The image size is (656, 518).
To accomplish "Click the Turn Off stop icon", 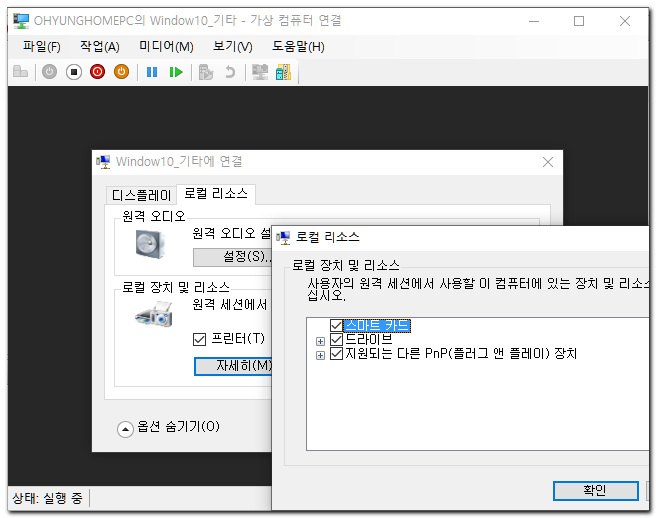I will point(74,72).
